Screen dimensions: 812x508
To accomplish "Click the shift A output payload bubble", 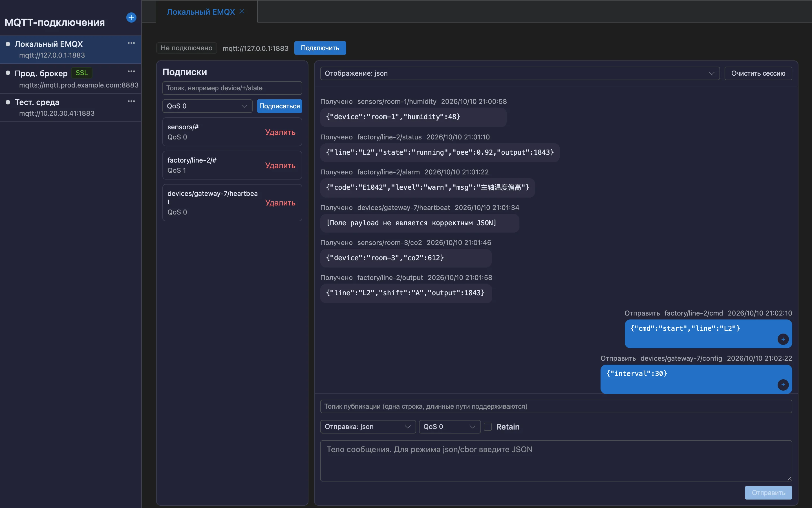I will [x=406, y=293].
